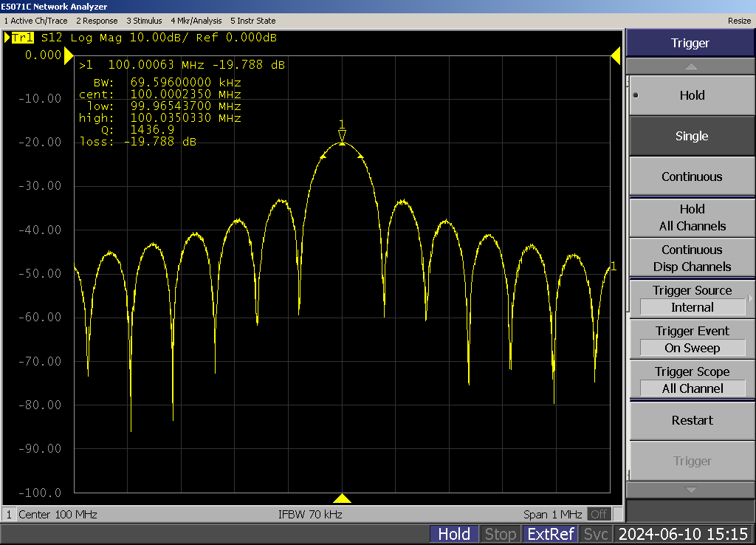Click the ExtRef status indicator
The width and height of the screenshot is (756, 545).
(550, 534)
